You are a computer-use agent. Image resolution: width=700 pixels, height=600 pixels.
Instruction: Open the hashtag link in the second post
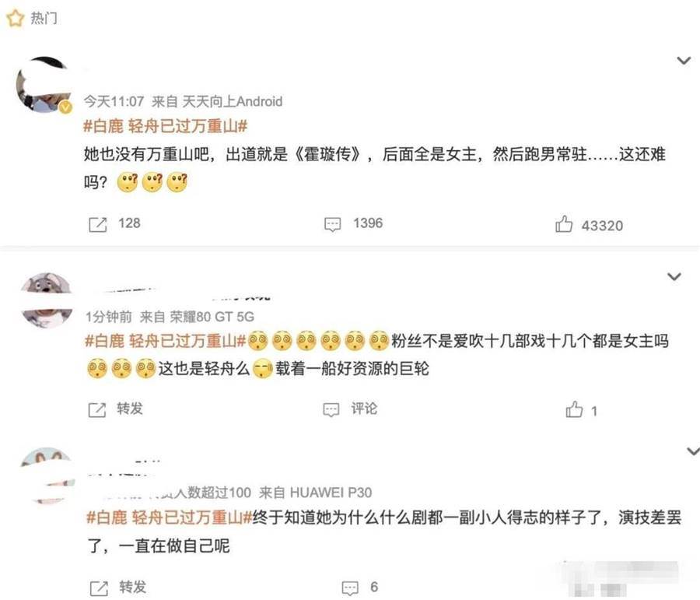tap(165, 342)
